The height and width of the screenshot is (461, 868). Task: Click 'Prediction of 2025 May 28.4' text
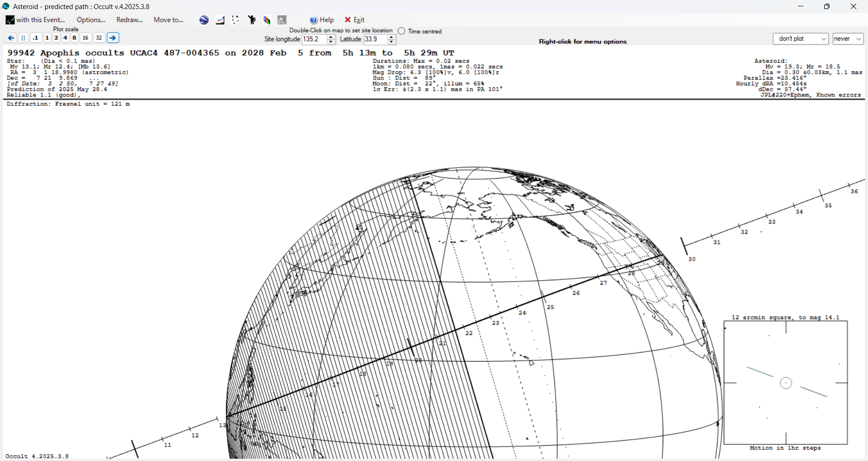pyautogui.click(x=57, y=89)
